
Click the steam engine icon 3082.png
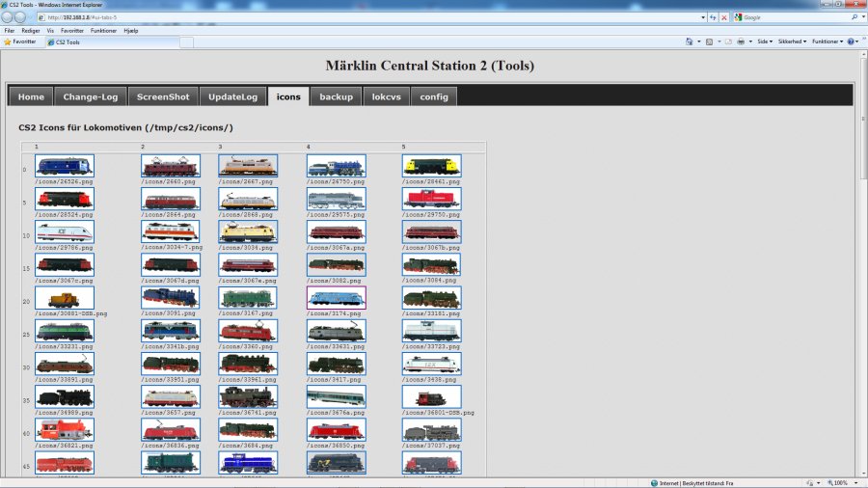point(336,264)
